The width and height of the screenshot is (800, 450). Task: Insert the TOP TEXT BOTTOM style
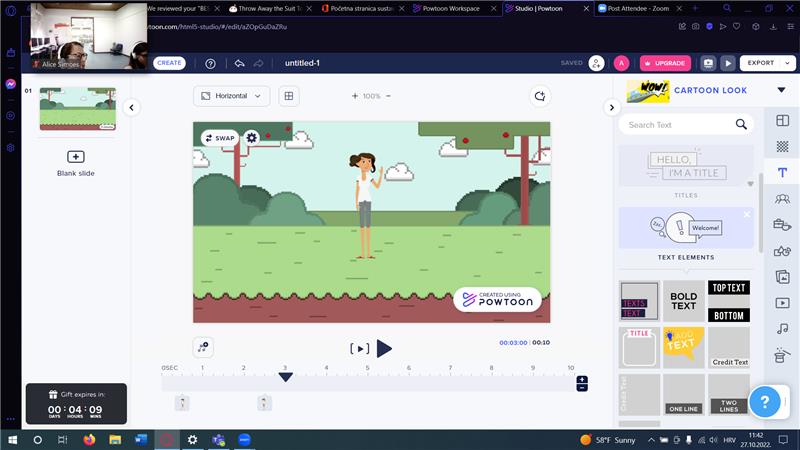click(x=729, y=301)
